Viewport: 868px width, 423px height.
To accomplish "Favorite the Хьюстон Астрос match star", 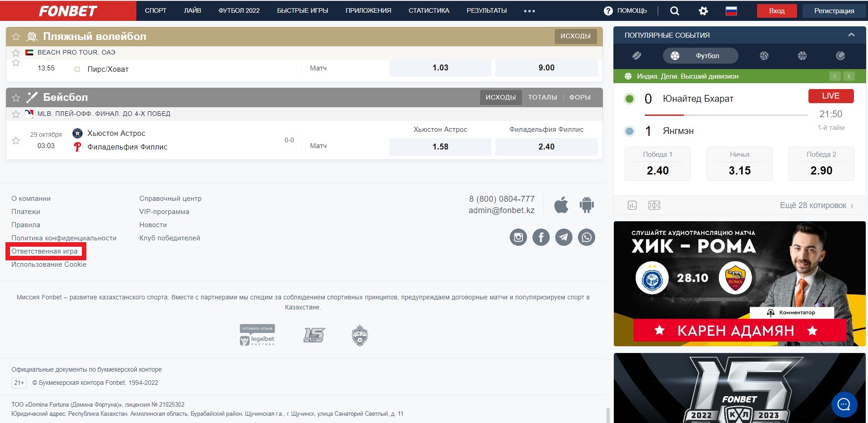I will [x=16, y=140].
